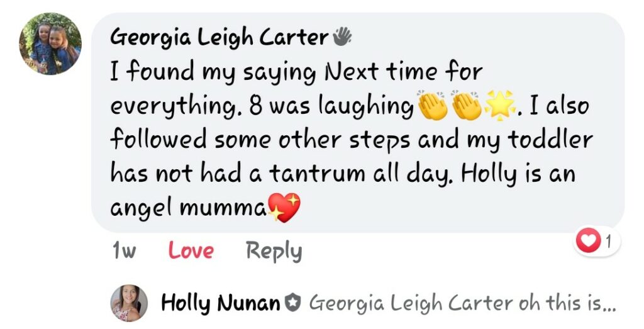Expand the truncated 'oh this is...' reply
This screenshot has width=644, height=329.
point(567,303)
